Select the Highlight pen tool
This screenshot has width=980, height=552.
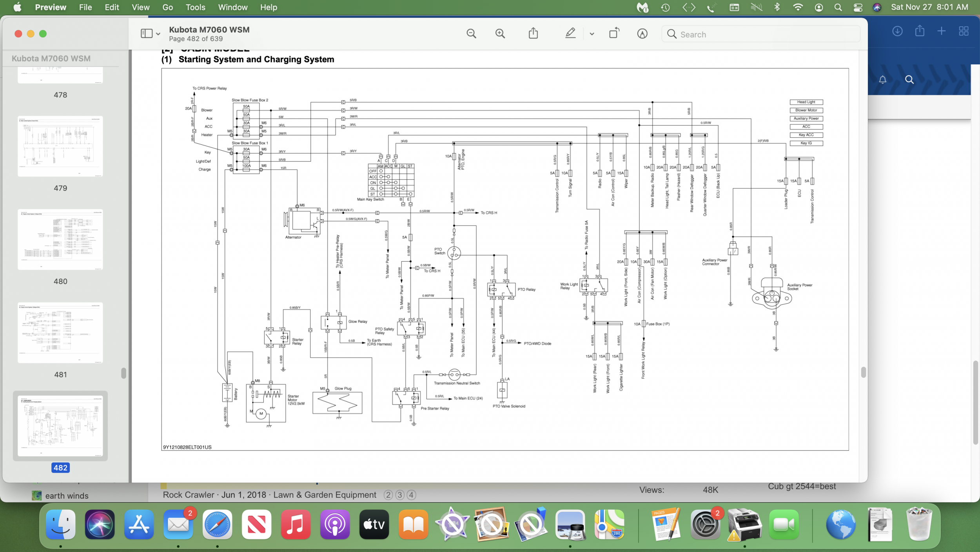(570, 33)
